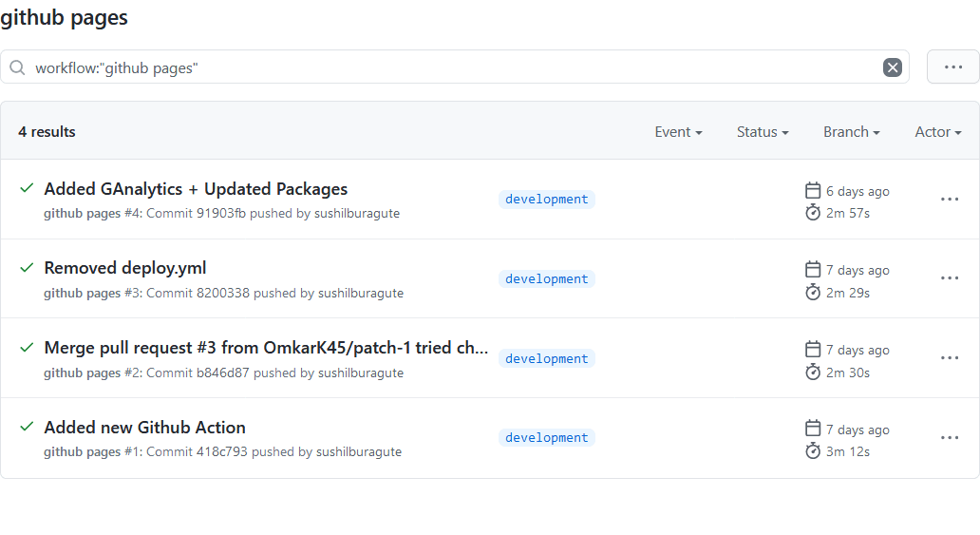Viewport: 980px width, 535px height.
Task: Click the '2m 29s' duration text
Action: 847,293
